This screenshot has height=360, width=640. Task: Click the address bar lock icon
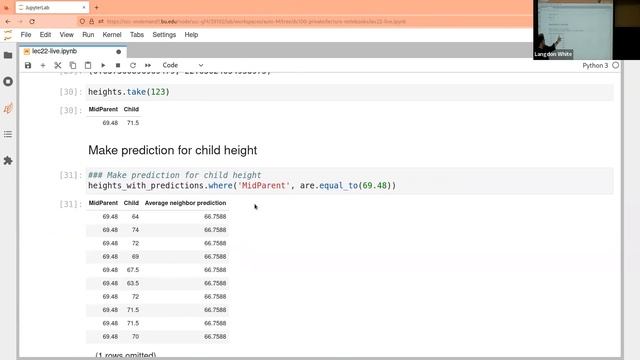(91, 21)
